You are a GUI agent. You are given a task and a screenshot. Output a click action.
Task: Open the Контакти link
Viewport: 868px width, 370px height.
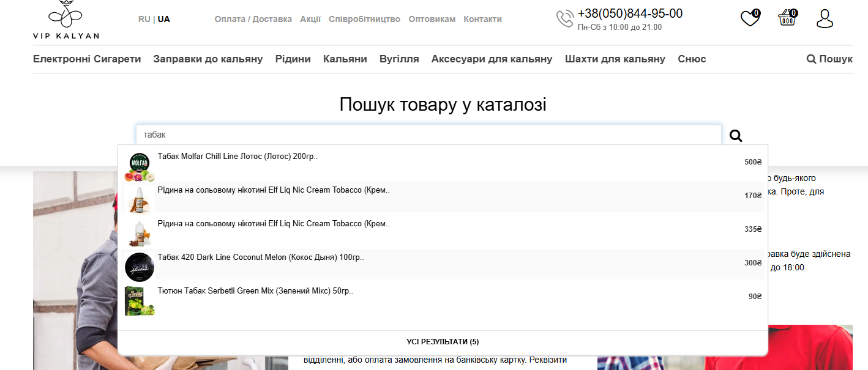click(483, 19)
